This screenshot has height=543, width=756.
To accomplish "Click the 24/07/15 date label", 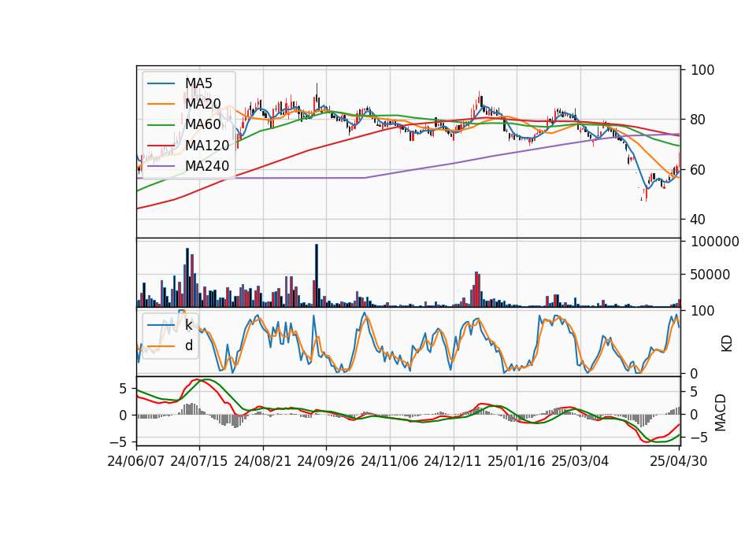I will (x=199, y=461).
